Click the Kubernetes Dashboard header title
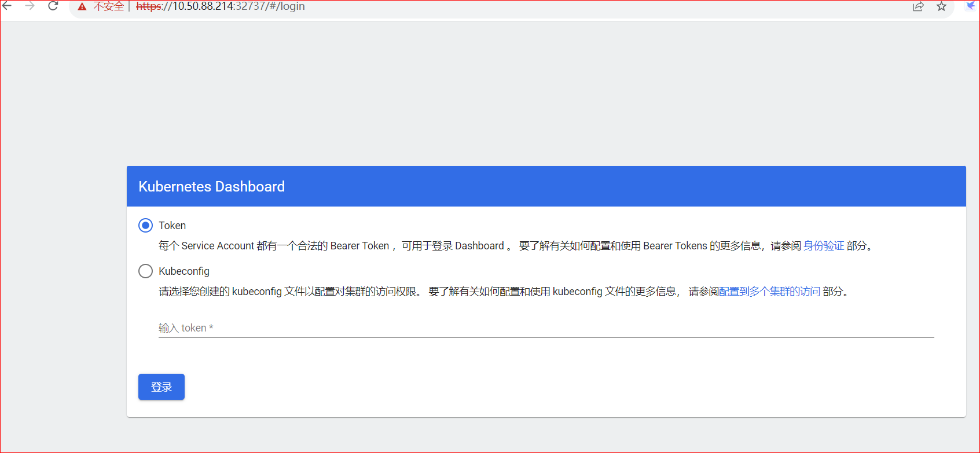This screenshot has height=453, width=980. (212, 186)
